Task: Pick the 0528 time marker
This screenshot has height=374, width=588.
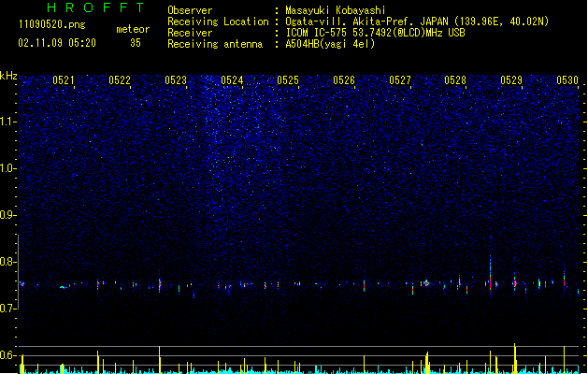Action: [455, 80]
